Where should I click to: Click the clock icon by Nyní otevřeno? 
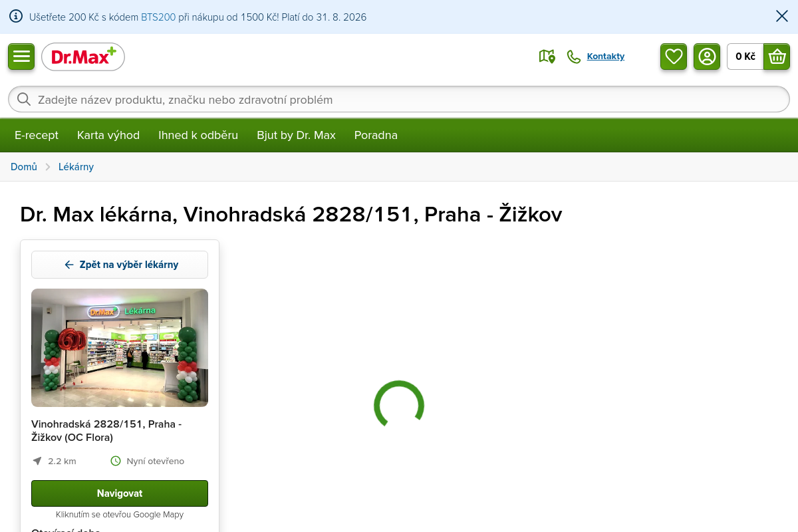click(116, 461)
